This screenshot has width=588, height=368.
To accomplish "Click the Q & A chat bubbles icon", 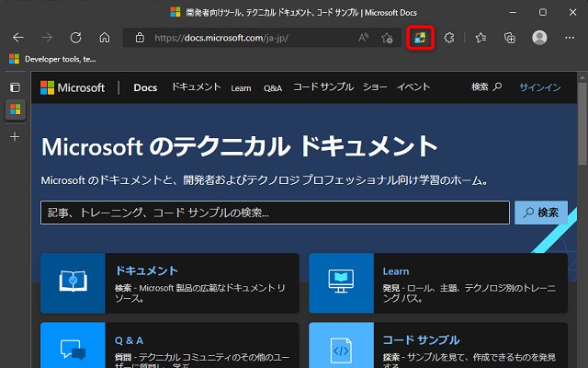I will pyautogui.click(x=73, y=350).
